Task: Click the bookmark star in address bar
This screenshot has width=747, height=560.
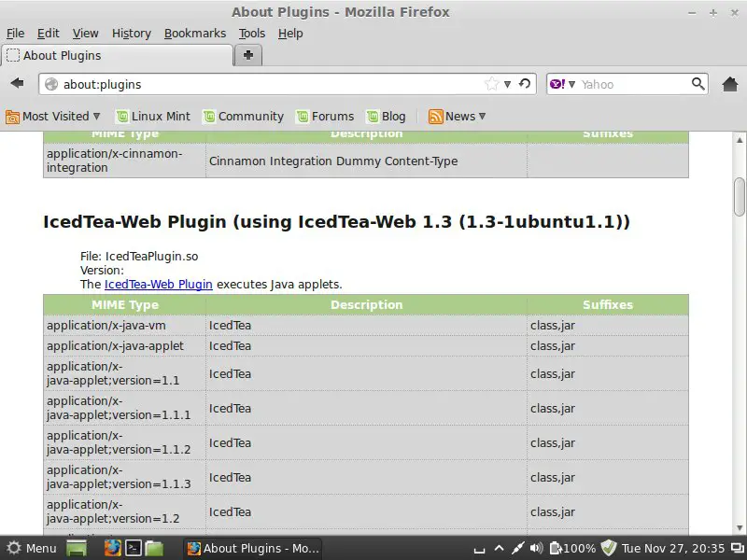Action: point(491,84)
